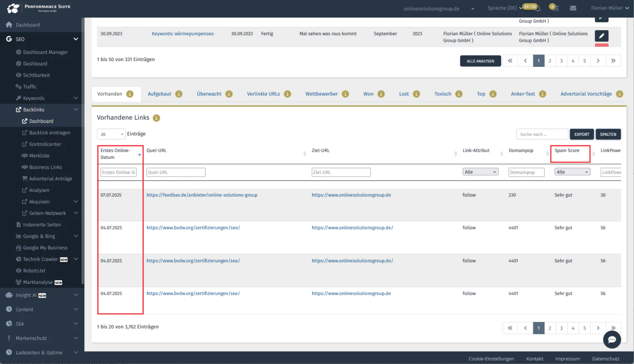Click the ALLE ANALYSEN button

pos(480,61)
